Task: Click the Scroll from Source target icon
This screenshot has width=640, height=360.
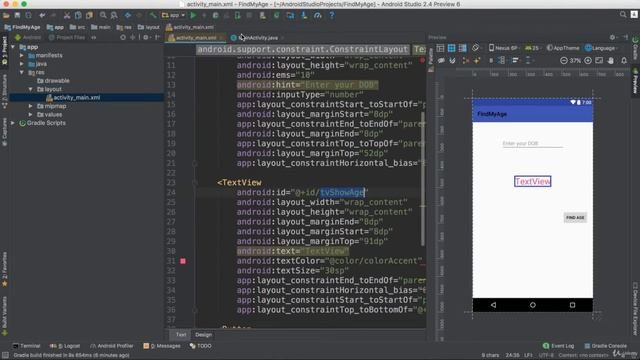Action: click(x=123, y=37)
